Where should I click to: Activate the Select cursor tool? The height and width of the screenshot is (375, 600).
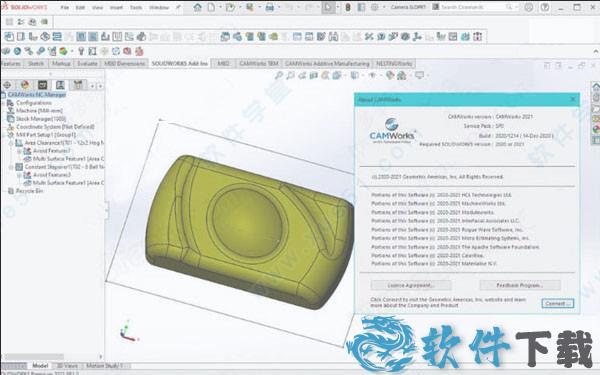[x=328, y=7]
